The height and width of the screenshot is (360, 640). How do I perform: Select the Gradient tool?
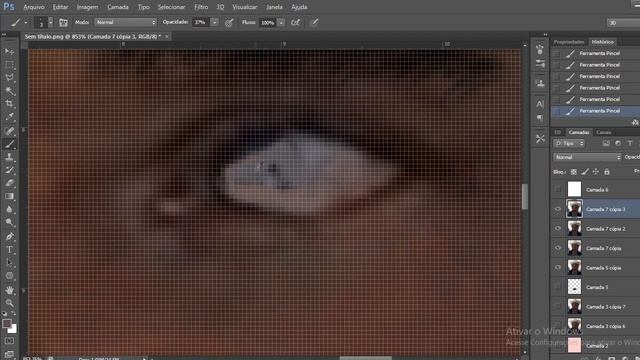[x=9, y=196]
